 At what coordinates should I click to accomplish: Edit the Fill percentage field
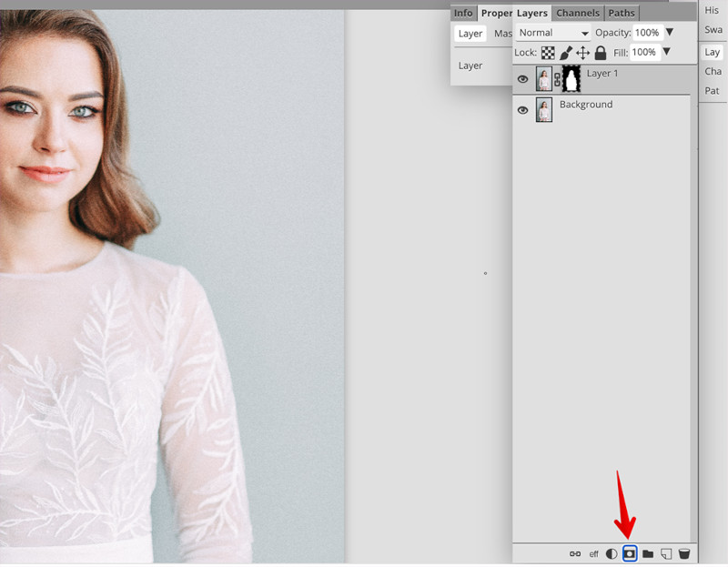point(645,52)
